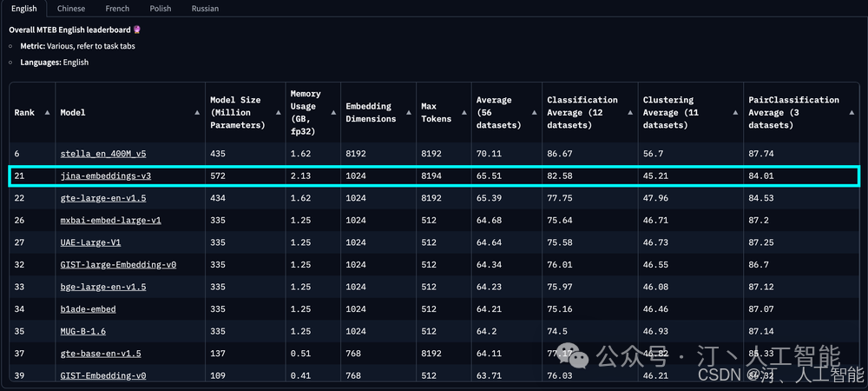Follow the bge-large-en-v1.5 model link
This screenshot has width=868, height=391.
102,287
